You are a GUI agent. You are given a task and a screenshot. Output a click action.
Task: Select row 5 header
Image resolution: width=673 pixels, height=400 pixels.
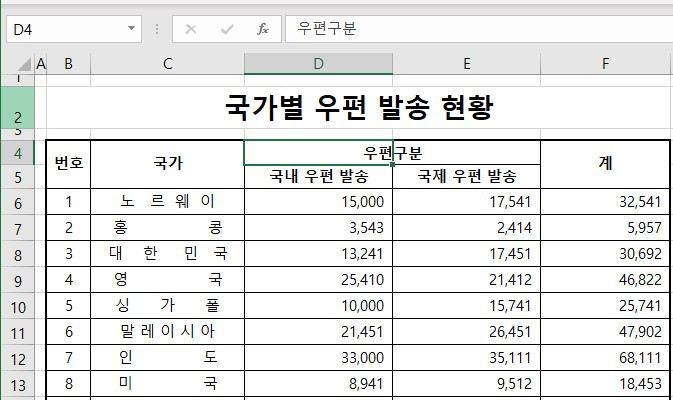(18, 177)
